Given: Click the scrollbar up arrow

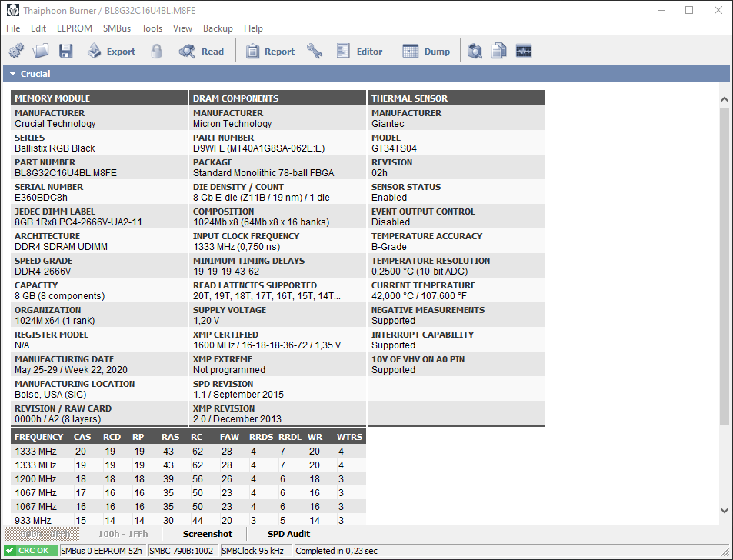Looking at the screenshot, I should coord(724,99).
